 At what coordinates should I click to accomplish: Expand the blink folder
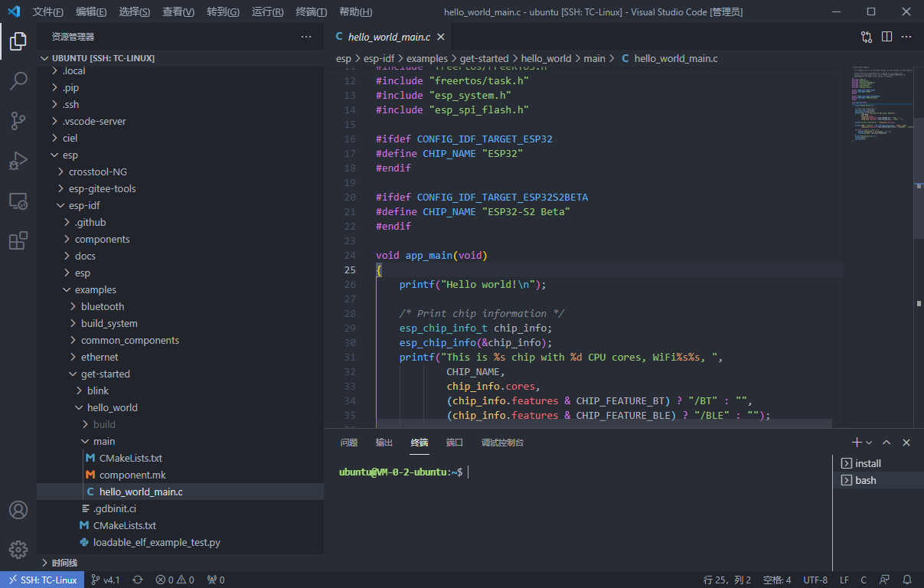[180, 390]
